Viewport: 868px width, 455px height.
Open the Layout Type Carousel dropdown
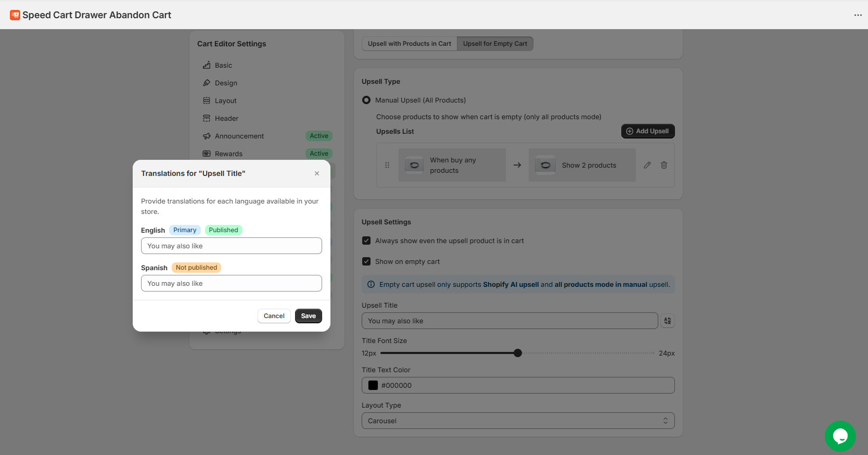click(x=518, y=421)
